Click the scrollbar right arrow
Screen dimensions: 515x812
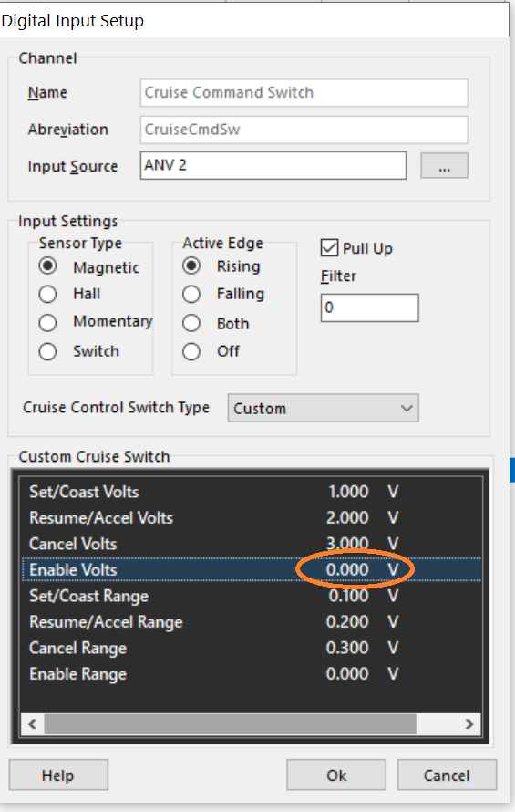[x=469, y=724]
